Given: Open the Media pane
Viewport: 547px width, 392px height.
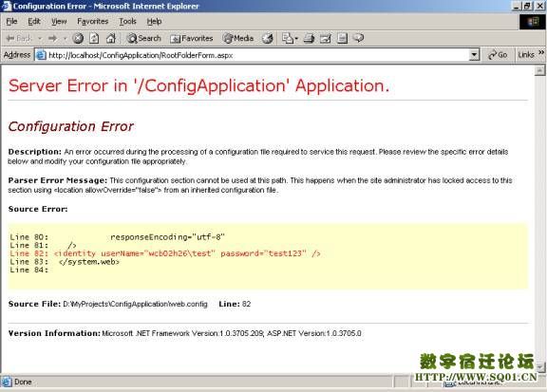Looking at the screenshot, I should click(x=238, y=38).
